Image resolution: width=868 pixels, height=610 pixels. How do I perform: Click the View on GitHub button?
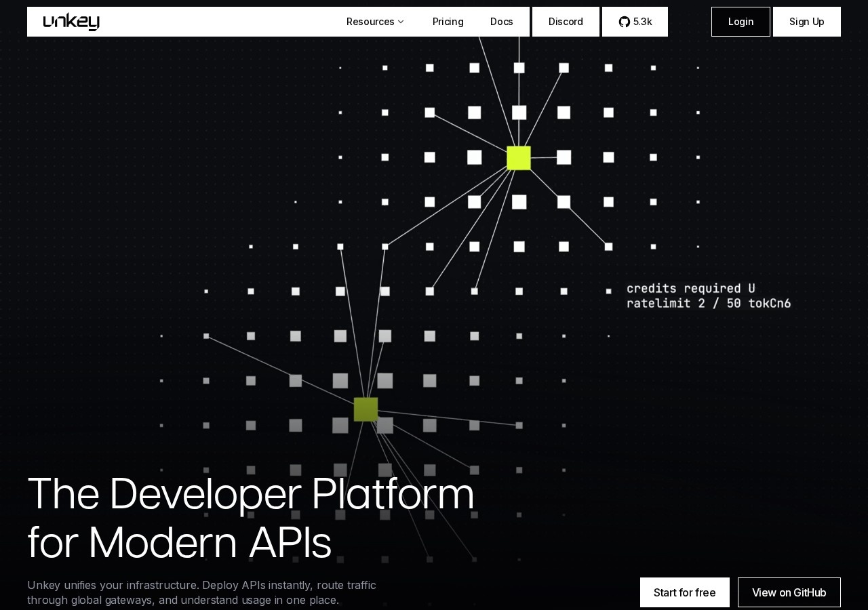(x=789, y=592)
